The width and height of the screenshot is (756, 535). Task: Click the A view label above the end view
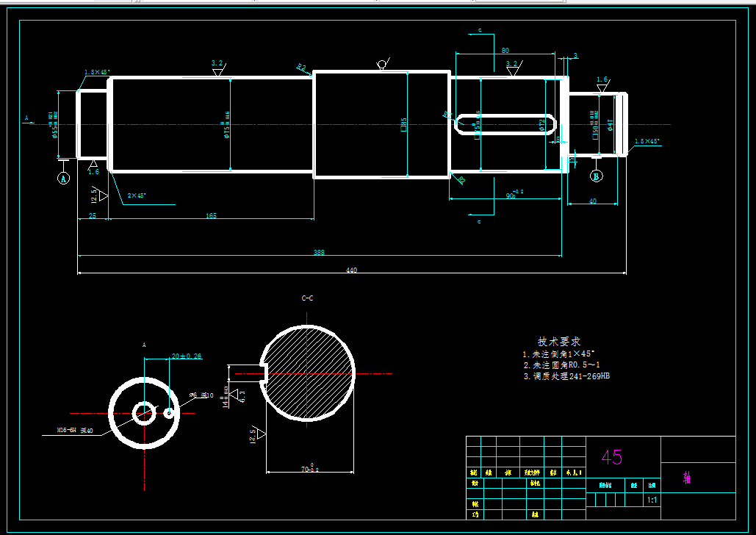click(144, 345)
